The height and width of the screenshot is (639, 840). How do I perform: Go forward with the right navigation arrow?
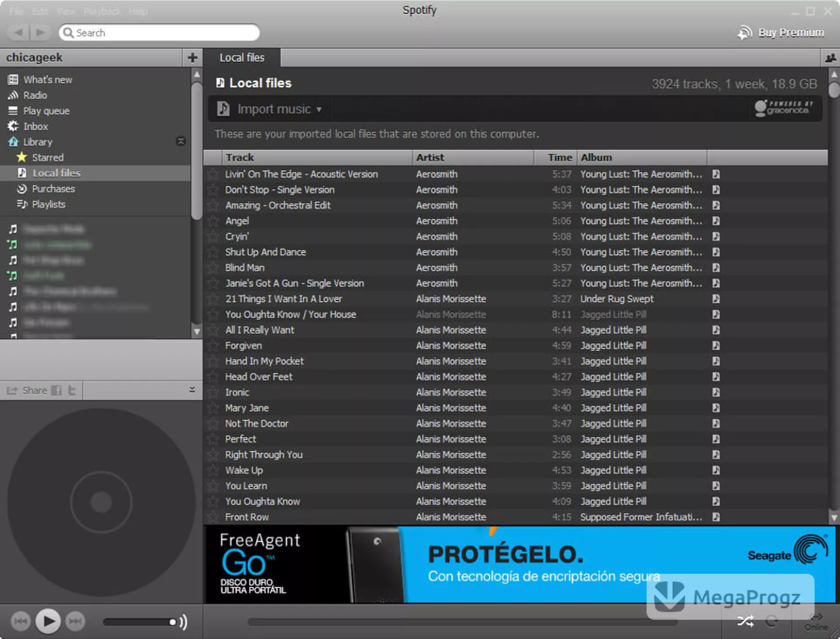40,32
